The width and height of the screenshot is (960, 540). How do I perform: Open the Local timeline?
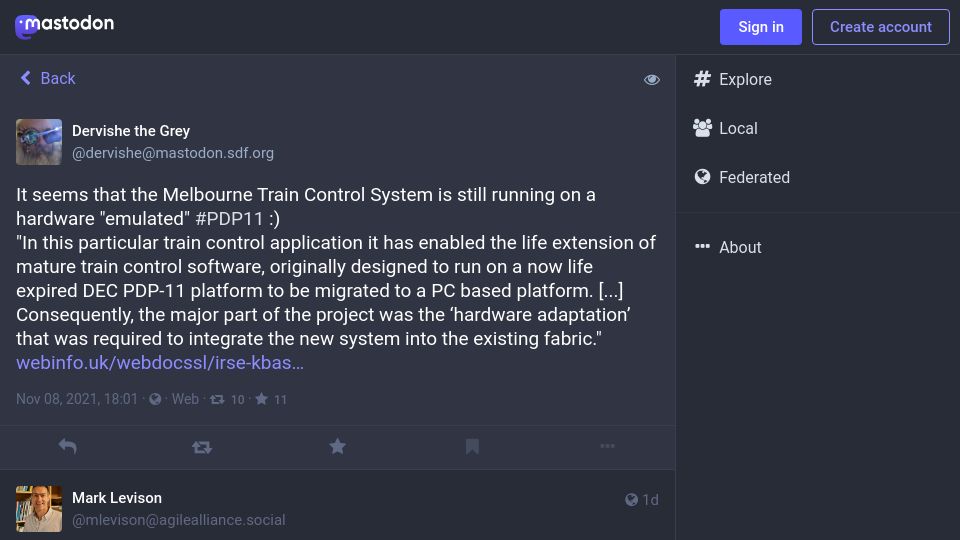(x=725, y=128)
